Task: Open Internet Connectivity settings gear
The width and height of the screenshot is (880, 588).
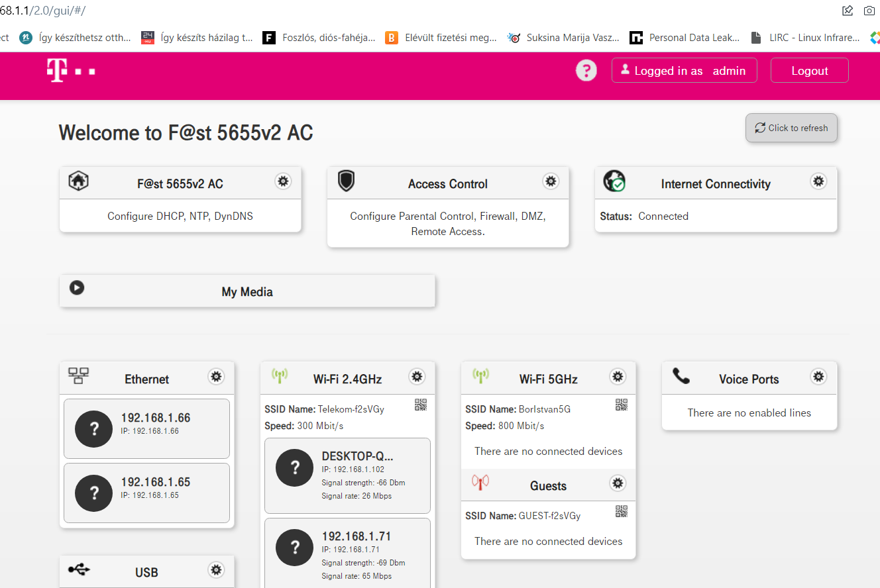Action: pyautogui.click(x=818, y=181)
